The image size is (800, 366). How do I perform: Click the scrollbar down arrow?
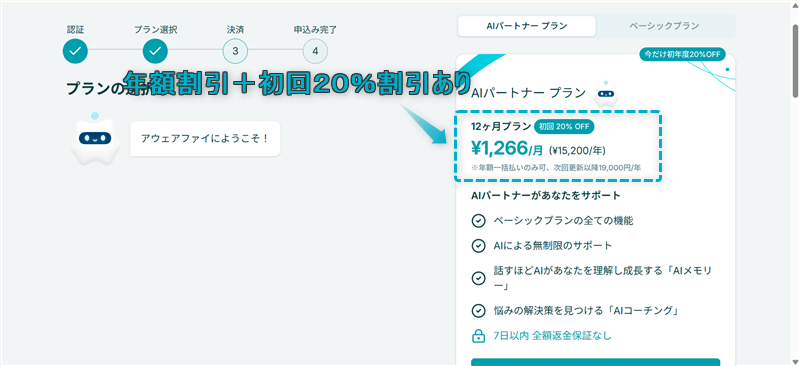(795, 362)
